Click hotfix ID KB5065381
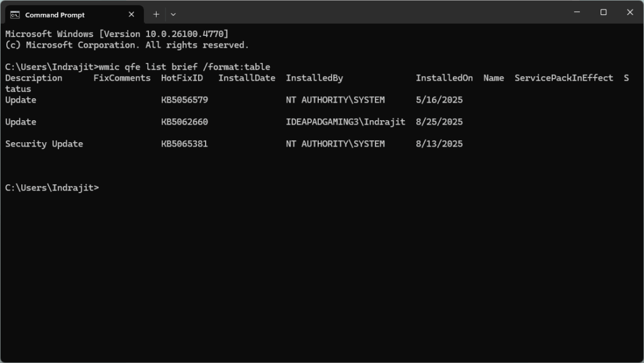The height and width of the screenshot is (363, 644). point(184,144)
